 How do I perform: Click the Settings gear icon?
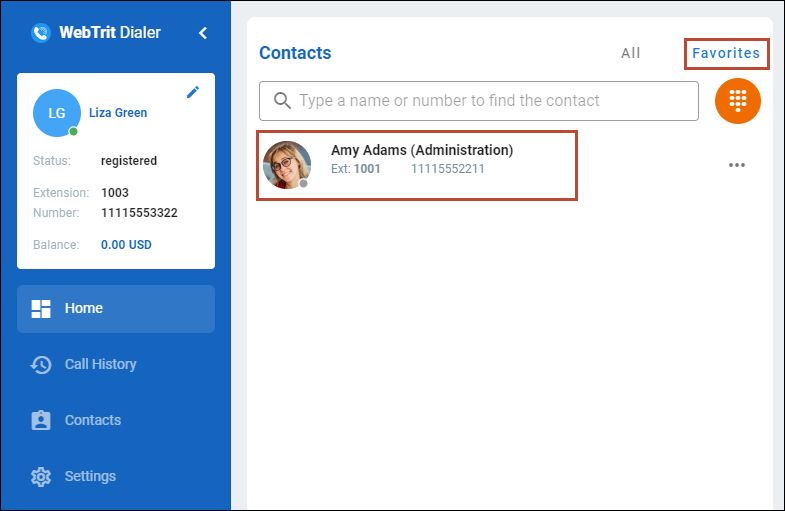(41, 477)
